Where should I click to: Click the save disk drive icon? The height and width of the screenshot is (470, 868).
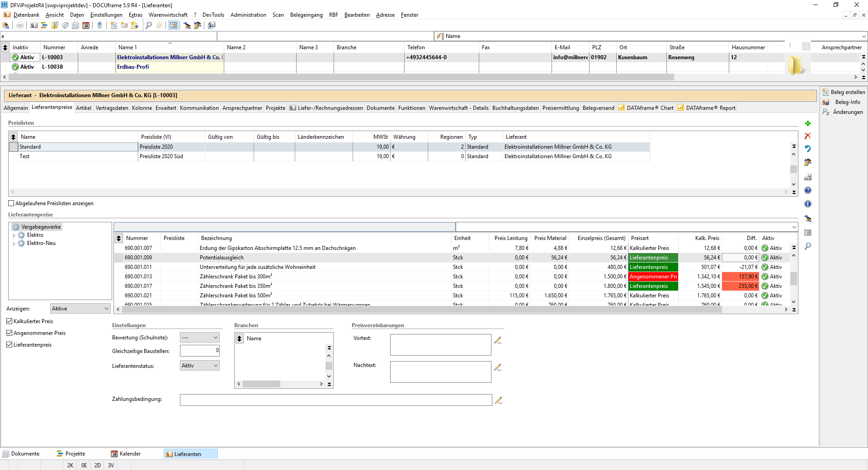coord(808,177)
